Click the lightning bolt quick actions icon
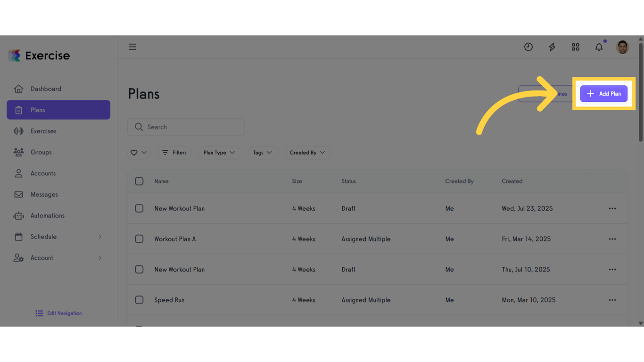 tap(552, 47)
